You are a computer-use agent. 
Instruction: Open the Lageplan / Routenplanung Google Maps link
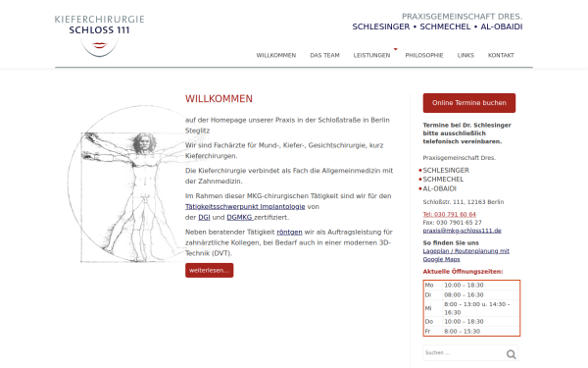click(x=466, y=255)
